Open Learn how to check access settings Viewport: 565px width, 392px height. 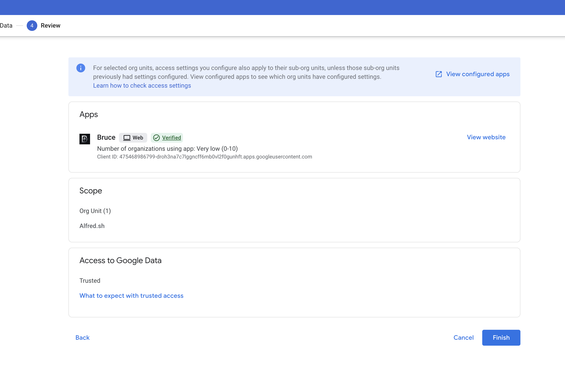142,85
